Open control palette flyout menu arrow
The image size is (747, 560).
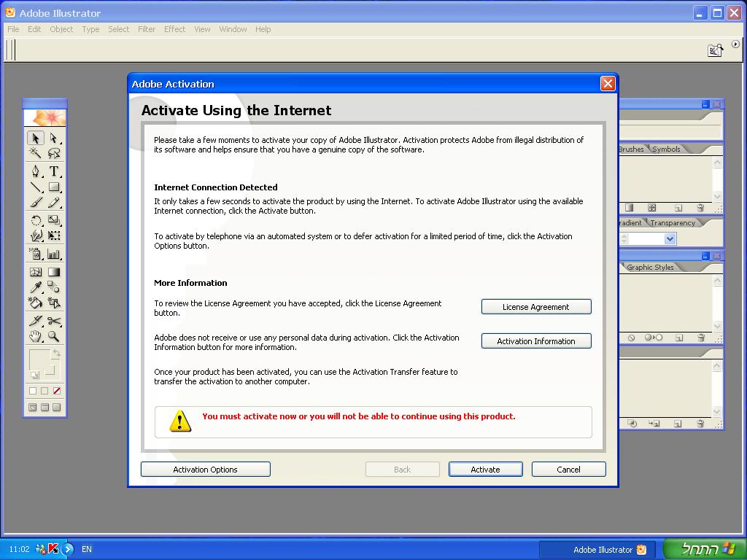(735, 44)
